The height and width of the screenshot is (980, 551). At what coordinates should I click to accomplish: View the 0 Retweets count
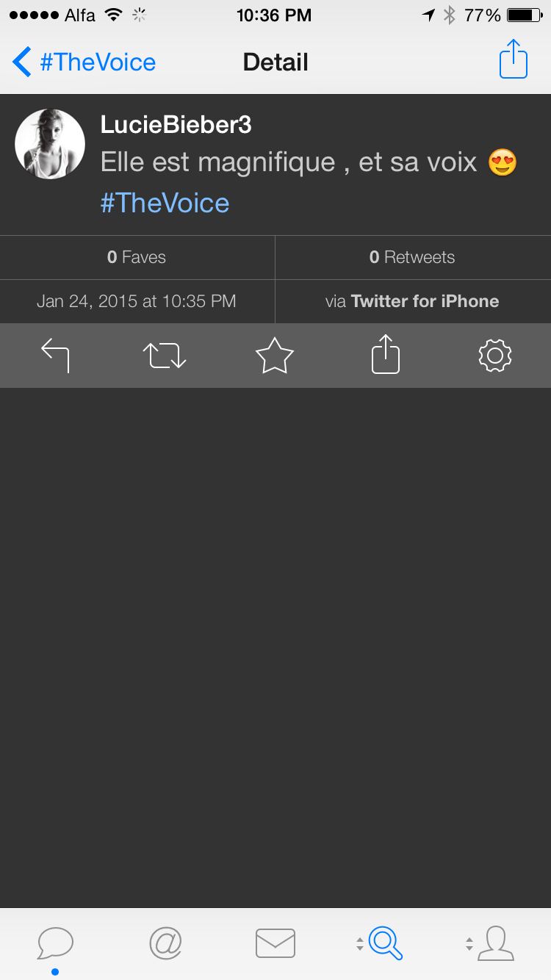412,257
